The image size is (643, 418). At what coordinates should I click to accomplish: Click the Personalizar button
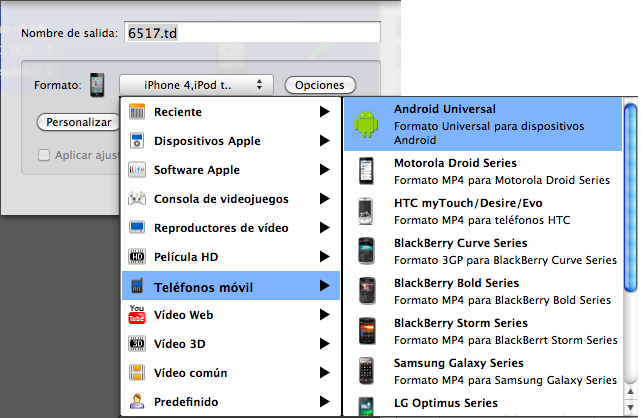(79, 122)
